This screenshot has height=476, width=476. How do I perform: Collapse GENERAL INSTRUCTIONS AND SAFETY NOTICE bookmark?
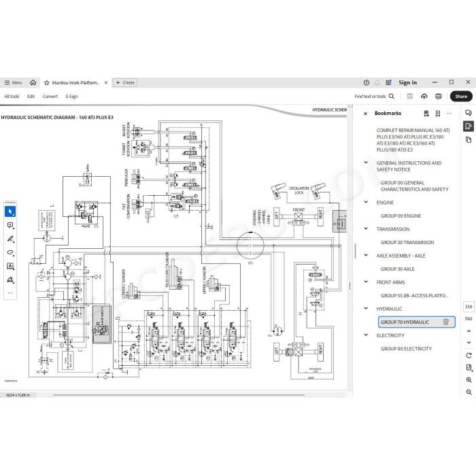coord(366,163)
